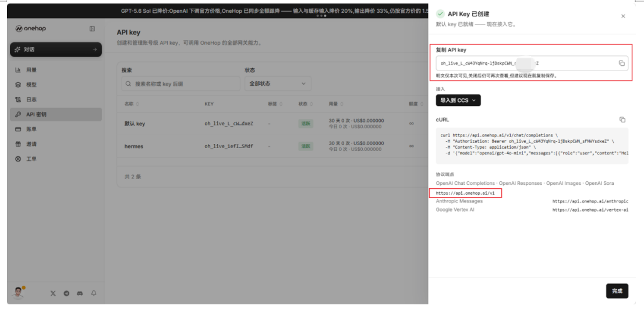
Task: Open 邀请 invite in the sidebar
Action: [x=56, y=144]
